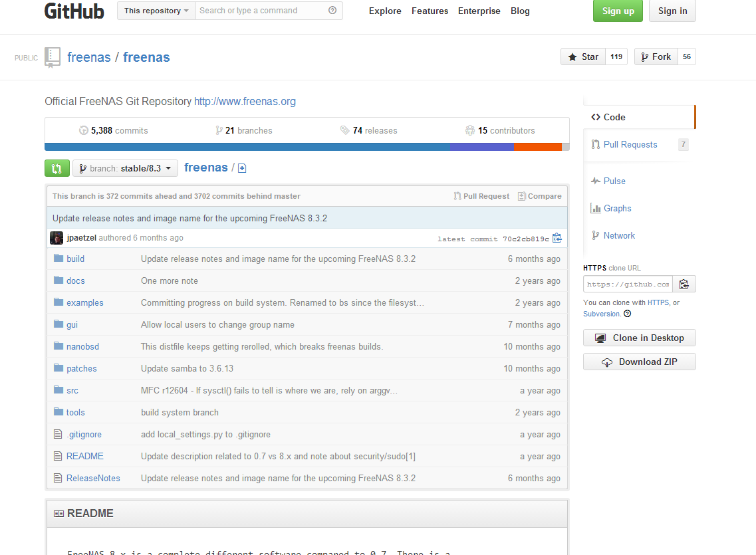
Task: Click the nanobsd folder icon
Action: point(59,346)
